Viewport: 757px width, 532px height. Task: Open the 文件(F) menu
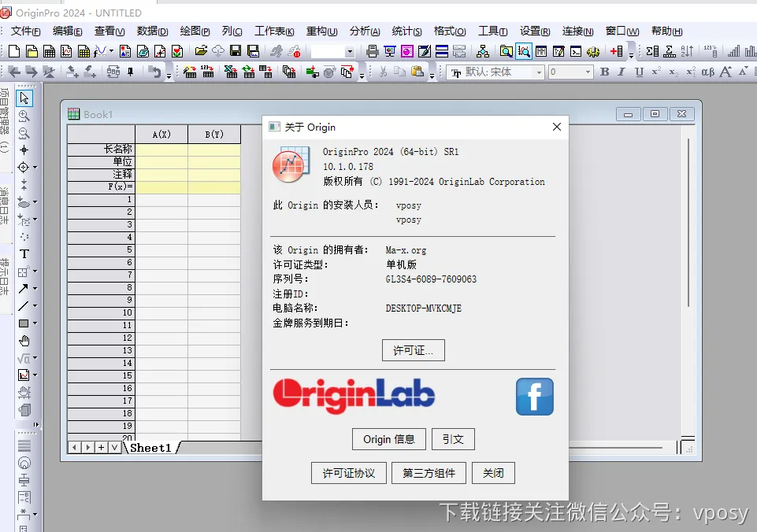tap(25, 31)
